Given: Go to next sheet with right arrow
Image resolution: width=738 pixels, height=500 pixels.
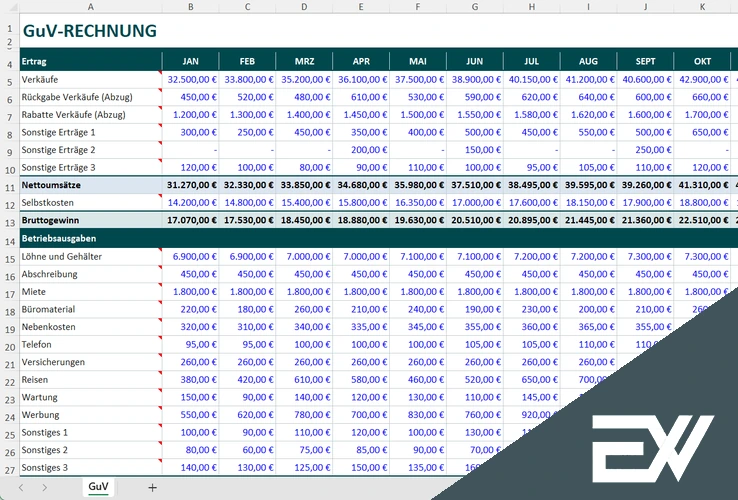Looking at the screenshot, I should pyautogui.click(x=44, y=488).
